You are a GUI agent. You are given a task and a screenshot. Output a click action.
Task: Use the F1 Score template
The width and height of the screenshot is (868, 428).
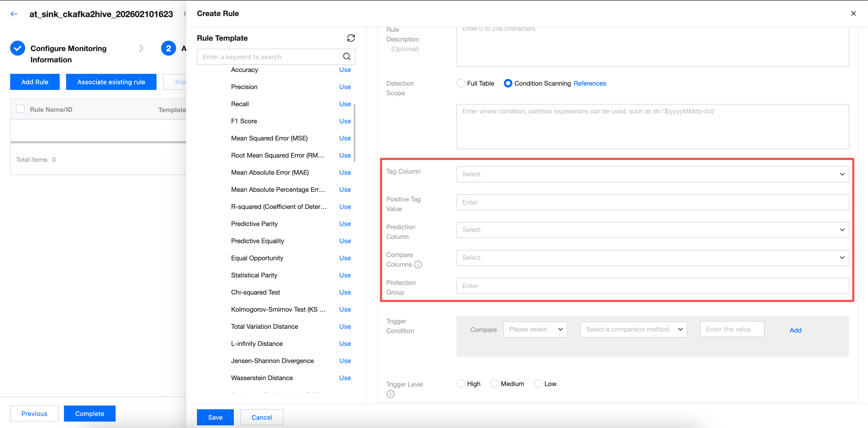pos(345,121)
